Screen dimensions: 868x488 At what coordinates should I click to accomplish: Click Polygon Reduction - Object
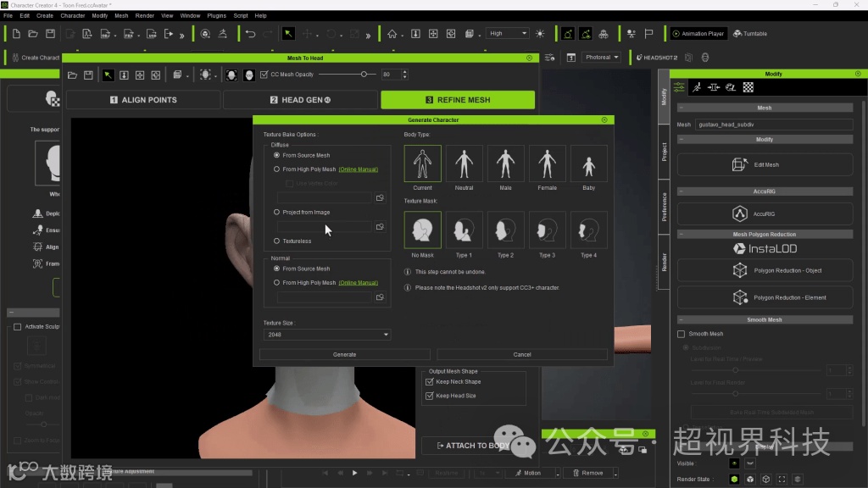click(x=765, y=270)
